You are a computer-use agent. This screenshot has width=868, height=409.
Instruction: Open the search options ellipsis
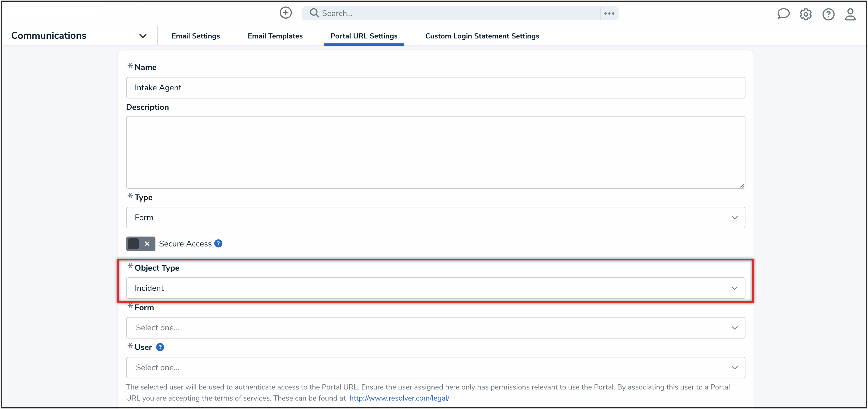click(609, 13)
